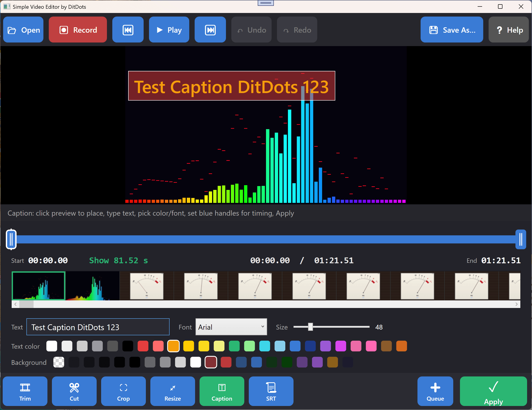
Task: Switch to the Trim tool
Action: (25, 391)
